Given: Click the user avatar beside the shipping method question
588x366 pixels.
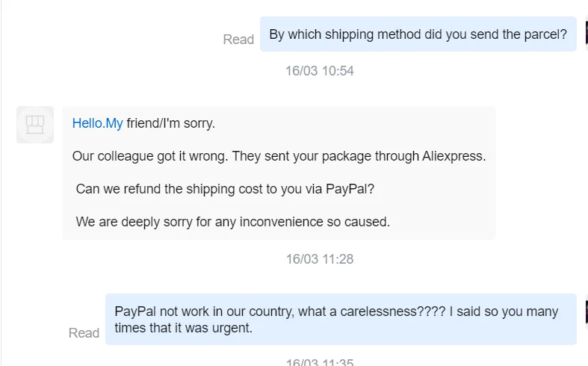Looking at the screenshot, I should point(585,33).
